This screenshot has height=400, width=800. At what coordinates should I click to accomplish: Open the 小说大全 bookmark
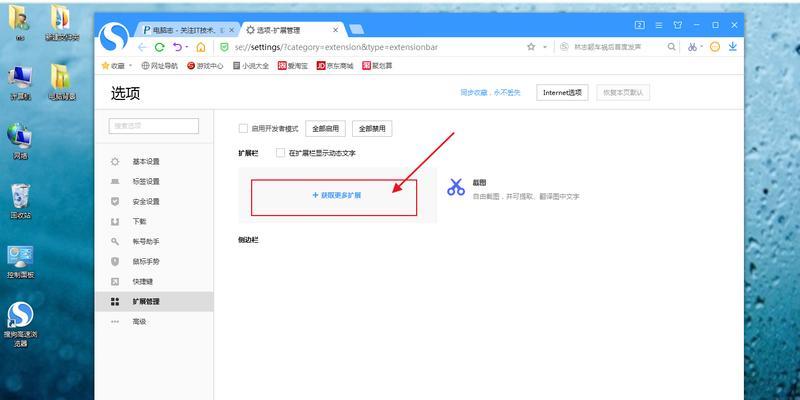[251, 66]
